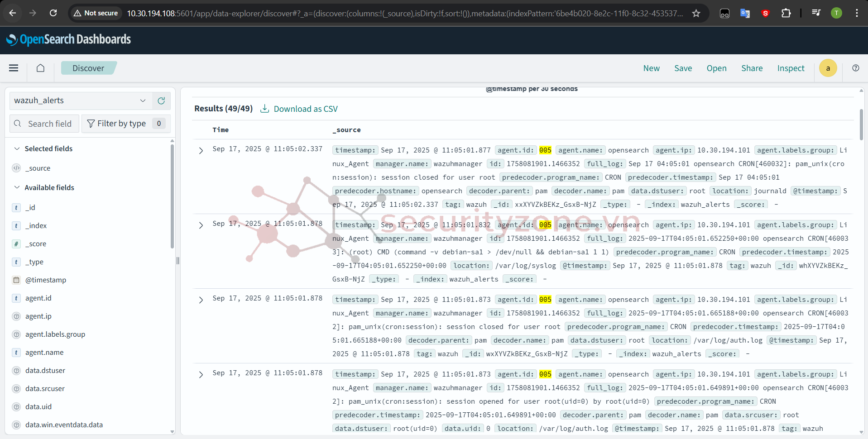Viewport: 868px width, 439px height.
Task: Click the _source field type icon
Action: point(16,168)
